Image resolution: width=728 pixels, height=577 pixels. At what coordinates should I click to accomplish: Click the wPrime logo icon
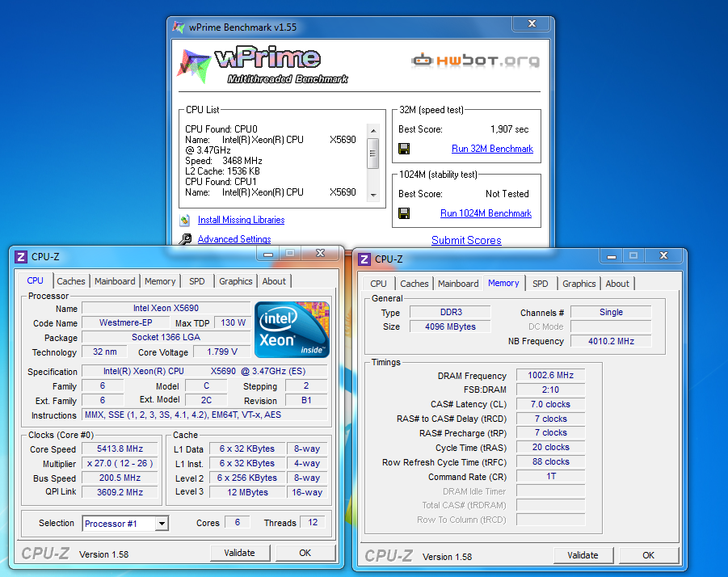(194, 65)
